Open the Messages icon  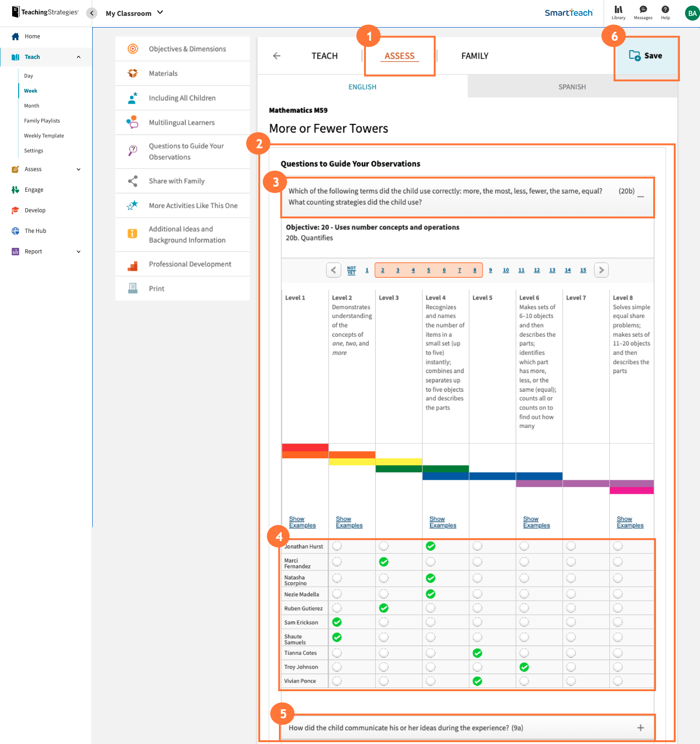tap(643, 10)
